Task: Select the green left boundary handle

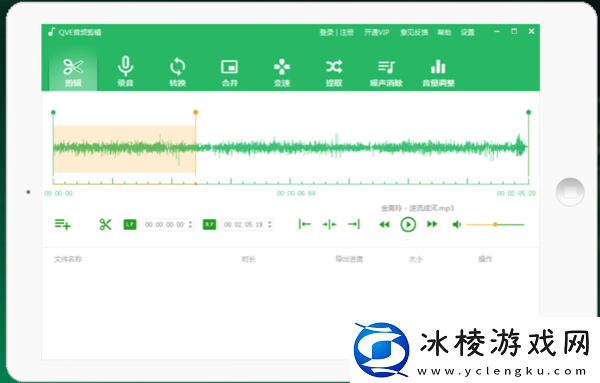Action: (x=53, y=112)
